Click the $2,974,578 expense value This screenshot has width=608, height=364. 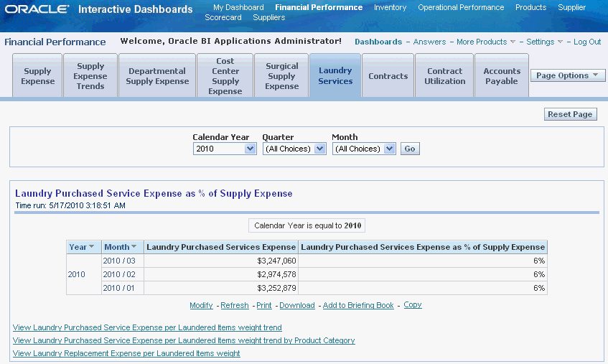276,274
